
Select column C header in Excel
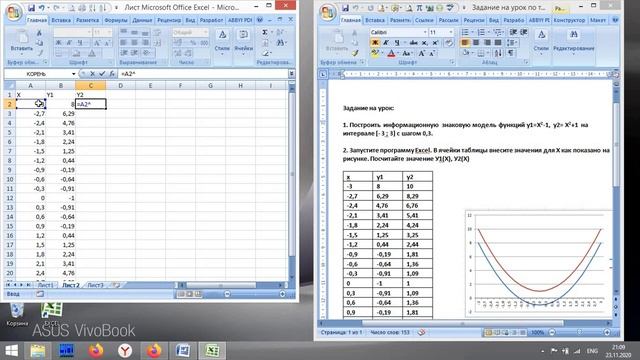[x=91, y=85]
